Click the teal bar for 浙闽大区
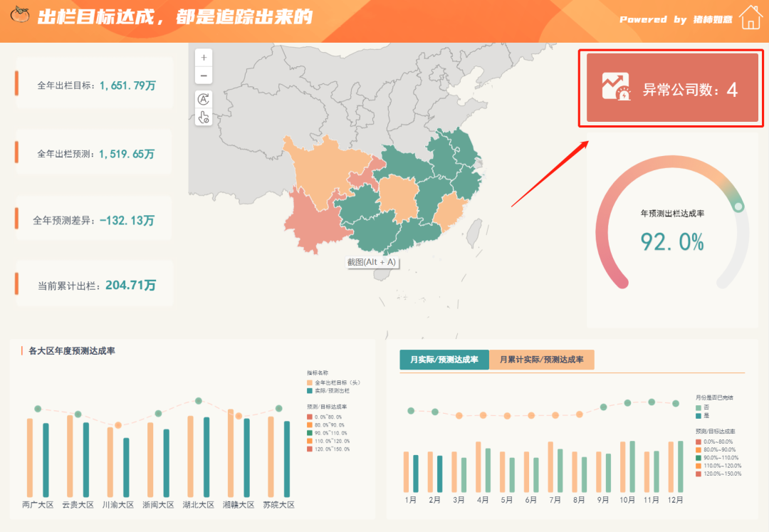The width and height of the screenshot is (769, 532). pyautogui.click(x=166, y=464)
